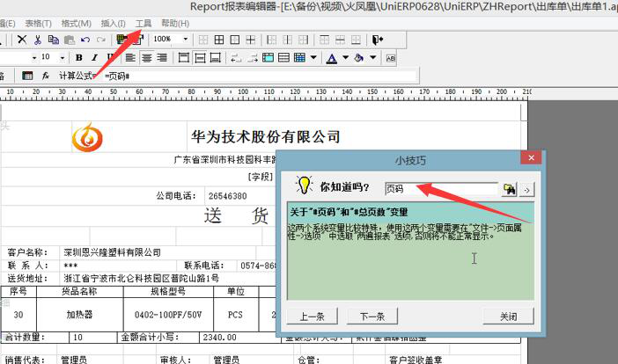618x364 pixels.
Task: Click the font color A icon
Action: [332, 58]
